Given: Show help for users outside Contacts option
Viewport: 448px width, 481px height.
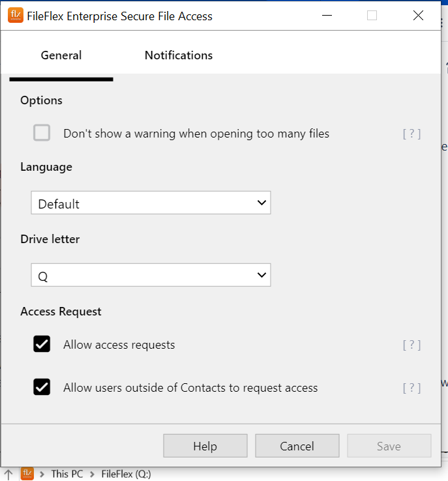Looking at the screenshot, I should (411, 388).
